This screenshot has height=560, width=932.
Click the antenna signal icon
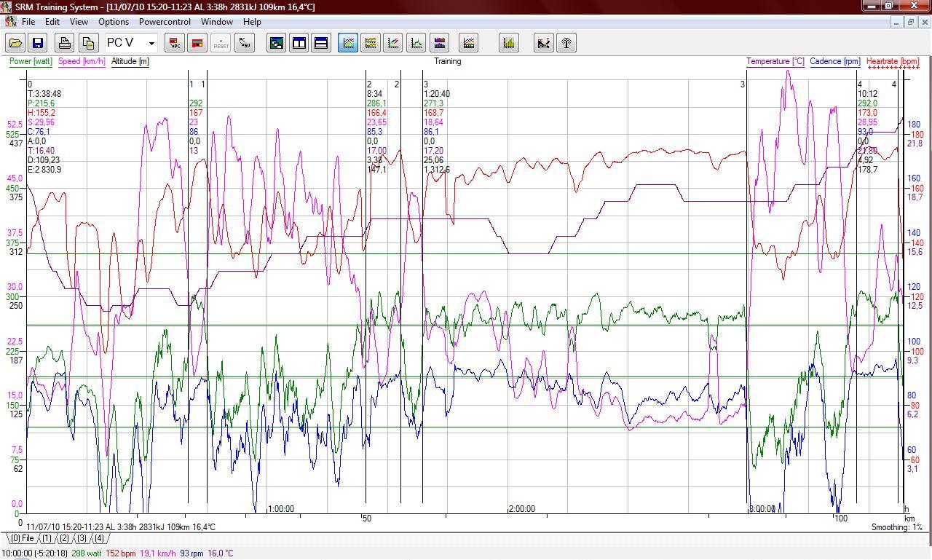coord(566,43)
